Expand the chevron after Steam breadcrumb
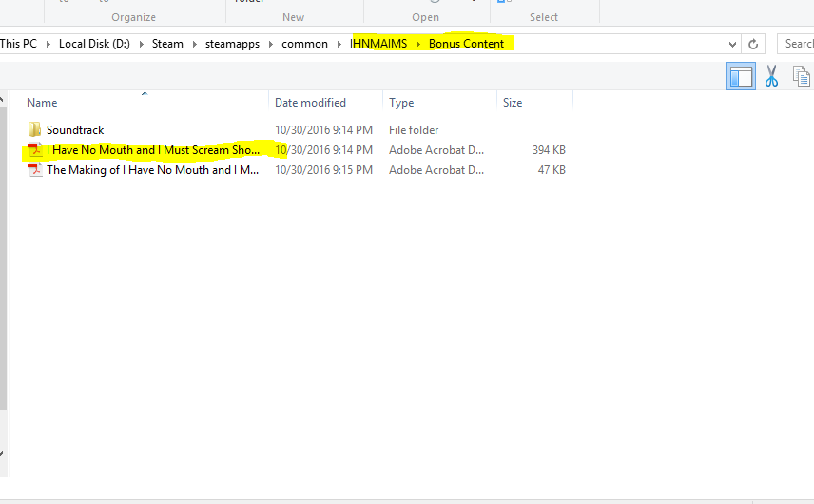The image size is (814, 504). [x=195, y=44]
